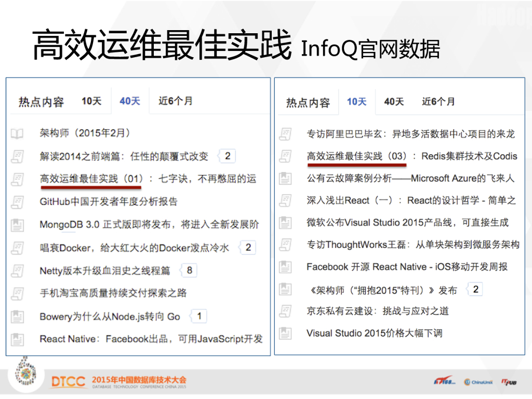Image resolution: width=532 pixels, height=399 pixels.
Task: Open 专访阿里巴巴毕玄 article link
Action: [x=411, y=134]
